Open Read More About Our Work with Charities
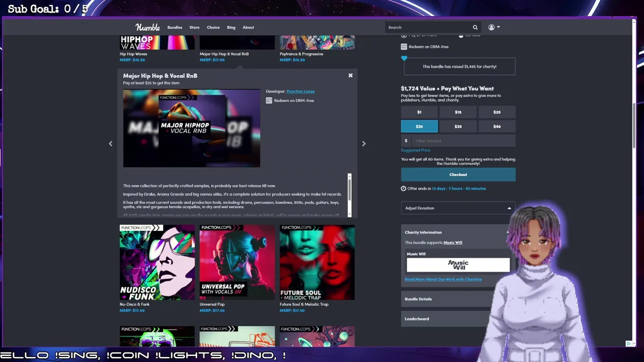Screen dimensions: 644x362 point(443,279)
